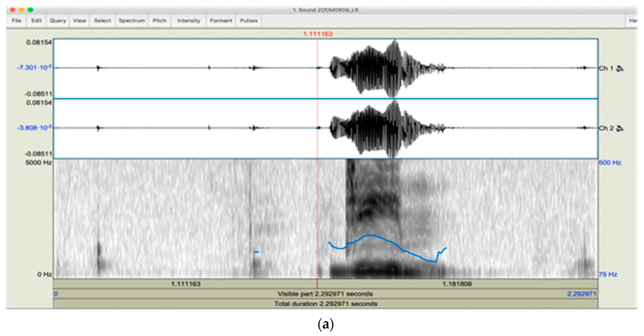The image size is (644, 336).
Task: Open the File menu
Action: pyautogui.click(x=17, y=21)
